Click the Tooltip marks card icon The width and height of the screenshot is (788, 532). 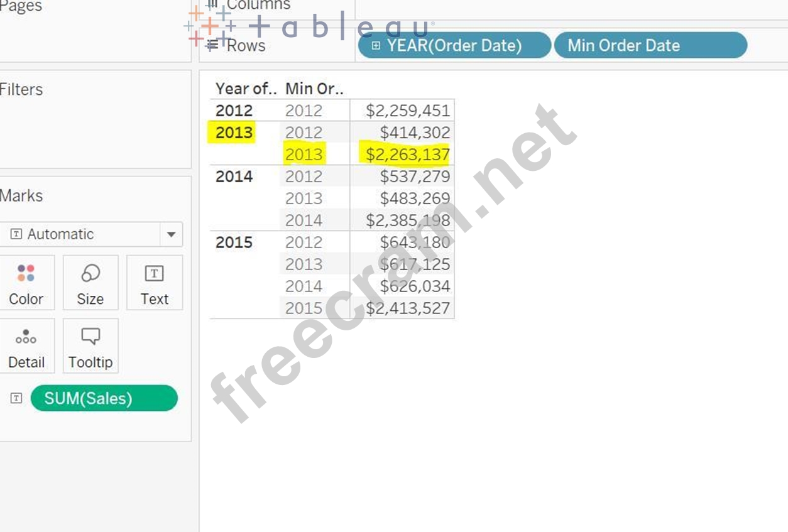coord(90,337)
